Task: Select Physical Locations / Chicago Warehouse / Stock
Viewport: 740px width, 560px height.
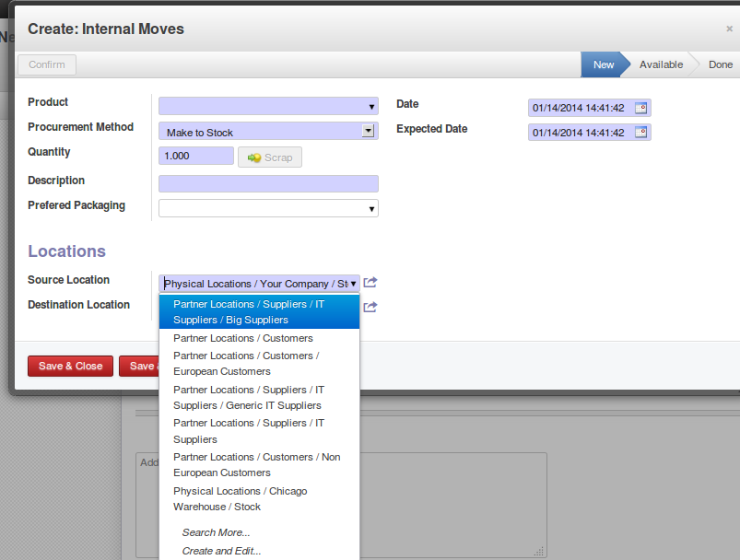Action: 240,498
